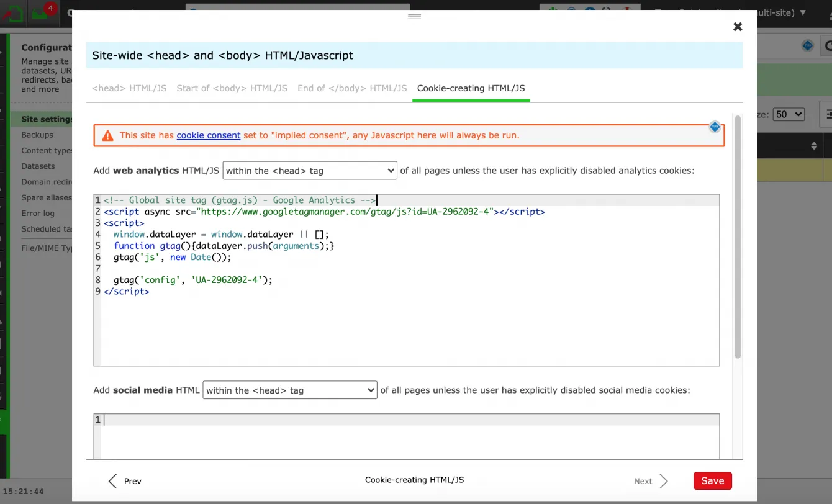Open Domain redirects in the background sidebar
The image size is (832, 504).
[47, 182]
